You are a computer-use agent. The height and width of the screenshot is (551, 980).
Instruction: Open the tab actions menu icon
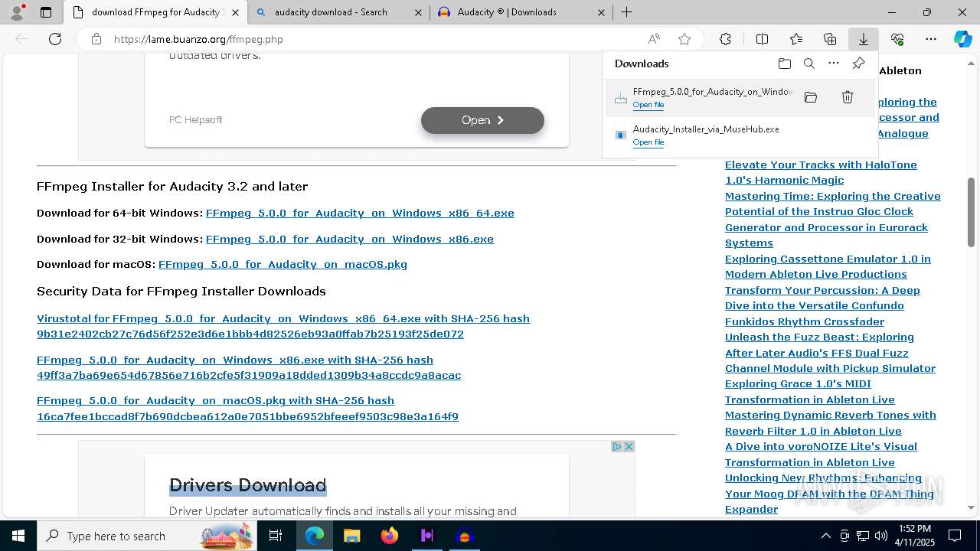coord(46,12)
